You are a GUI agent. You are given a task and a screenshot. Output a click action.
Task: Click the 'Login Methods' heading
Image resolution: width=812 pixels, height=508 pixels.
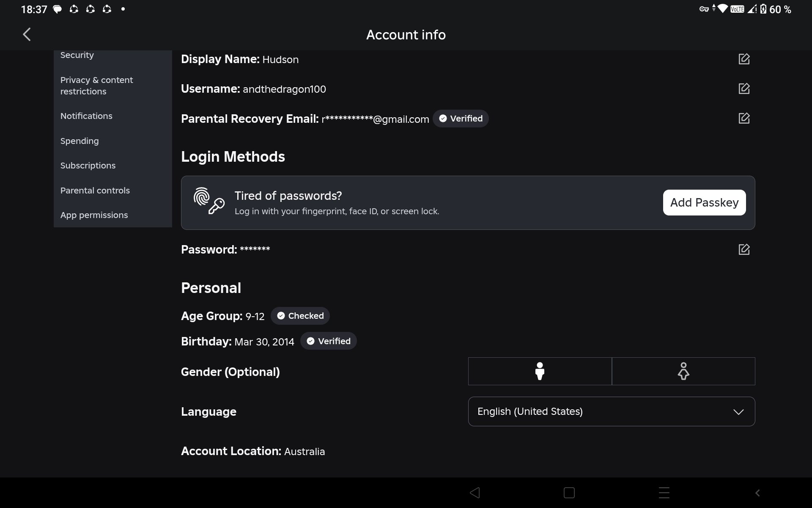click(233, 157)
